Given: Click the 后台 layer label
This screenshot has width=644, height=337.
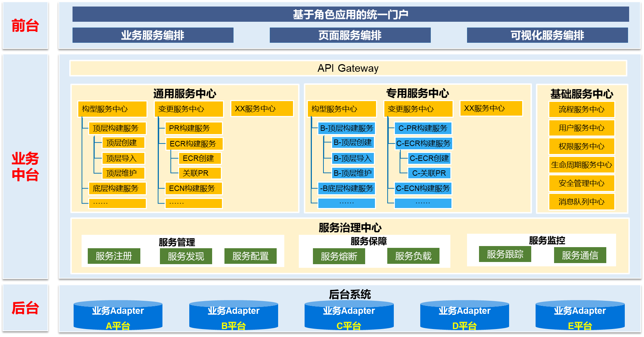Looking at the screenshot, I should [x=25, y=308].
